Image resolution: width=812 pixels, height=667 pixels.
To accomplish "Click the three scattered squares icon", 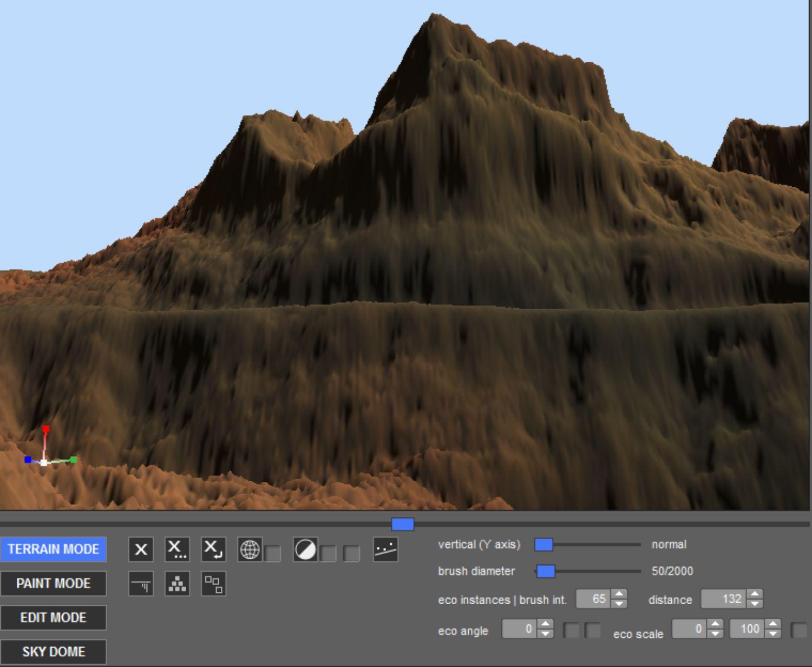I will coord(213,584).
